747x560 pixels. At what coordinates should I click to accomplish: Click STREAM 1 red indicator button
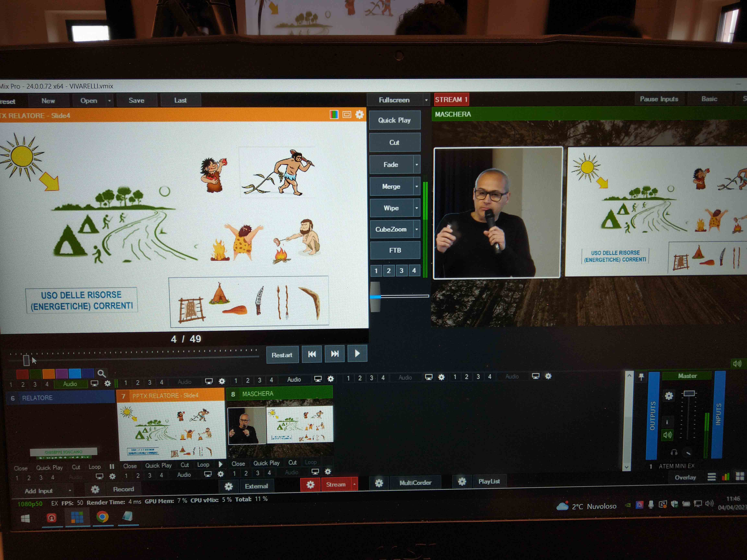pos(451,100)
